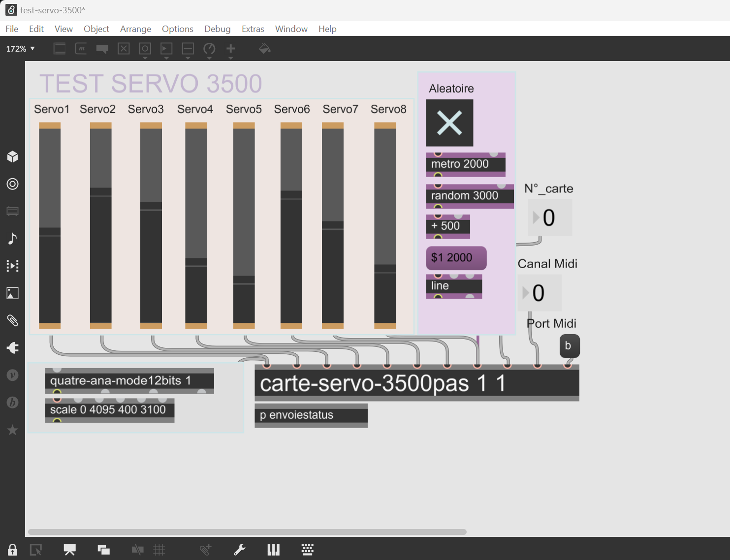The width and height of the screenshot is (730, 560).
Task: Add a dial object from toolbar
Action: [209, 49]
